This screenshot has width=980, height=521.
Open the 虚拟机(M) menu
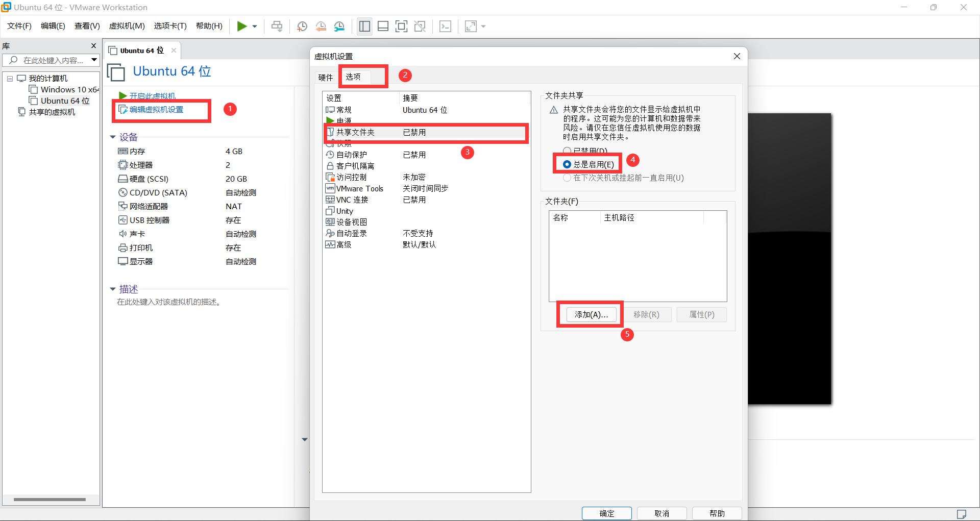tap(127, 26)
